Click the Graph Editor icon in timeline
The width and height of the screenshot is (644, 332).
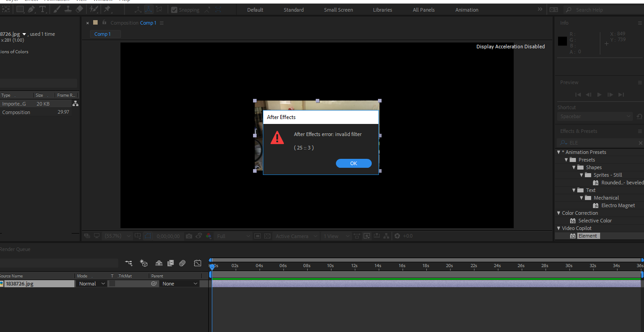click(x=197, y=263)
